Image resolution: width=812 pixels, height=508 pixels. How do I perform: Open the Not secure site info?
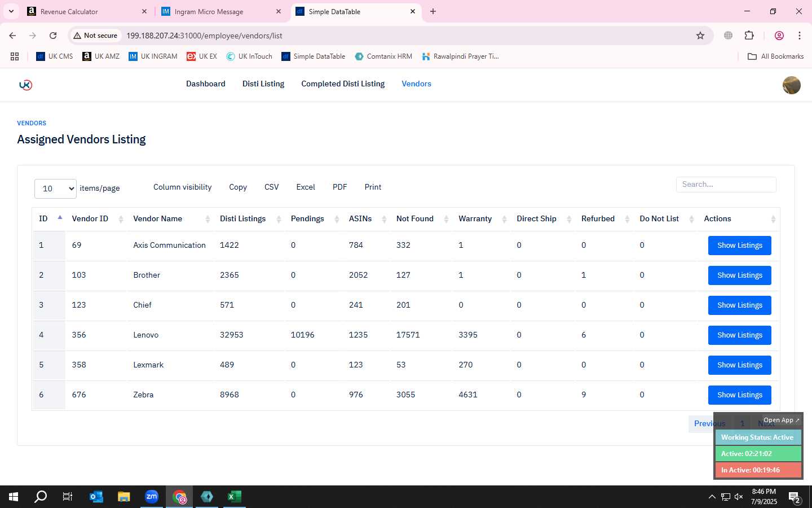[95, 36]
